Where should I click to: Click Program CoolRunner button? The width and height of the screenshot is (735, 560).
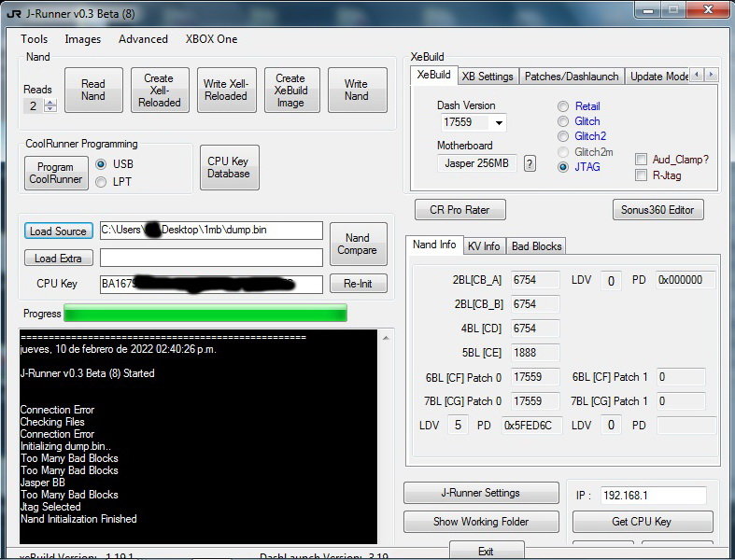(56, 173)
